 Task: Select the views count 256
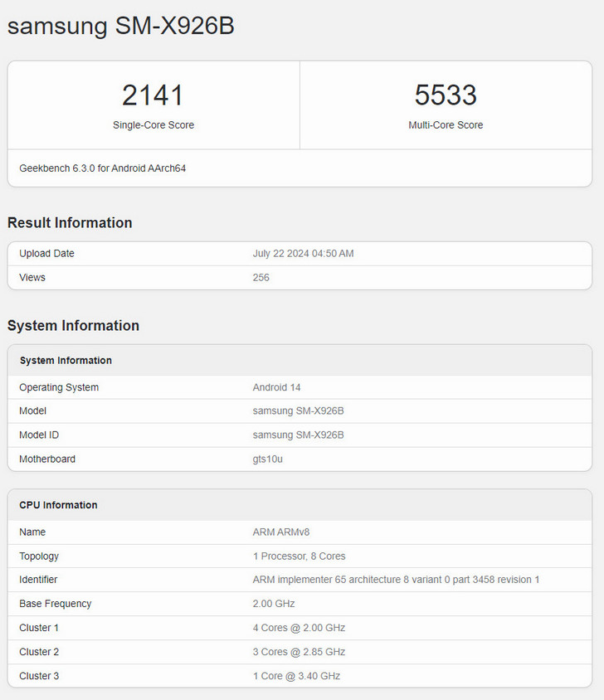point(261,277)
